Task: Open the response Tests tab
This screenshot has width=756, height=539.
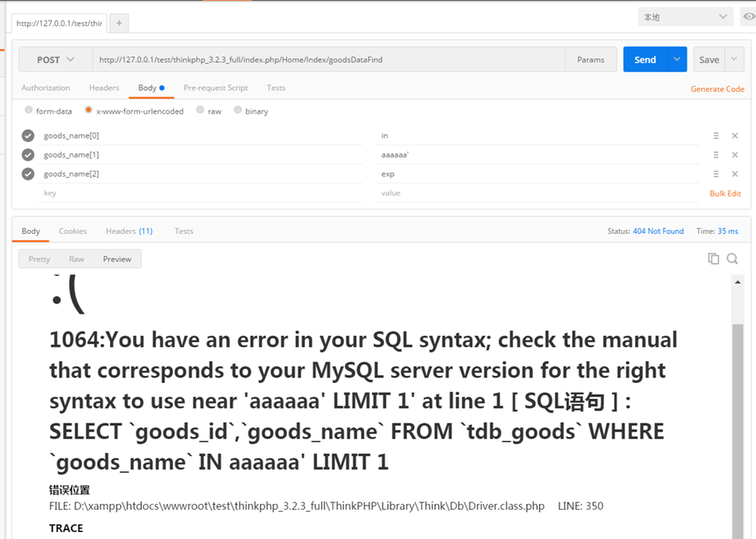Action: (184, 231)
